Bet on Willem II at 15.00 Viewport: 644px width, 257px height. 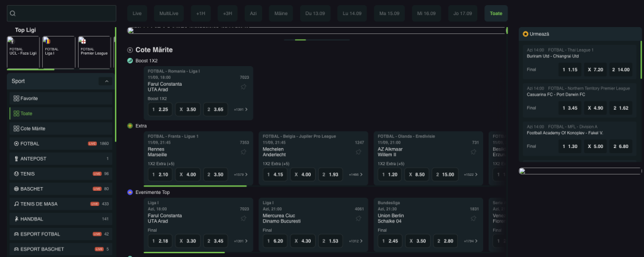point(445,174)
